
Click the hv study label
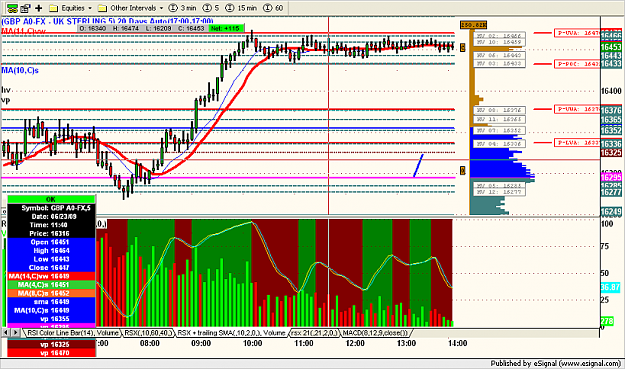[6, 90]
